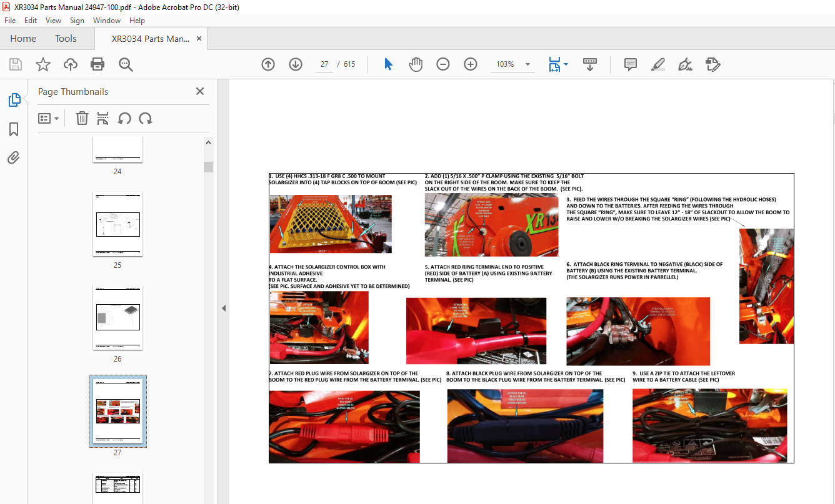This screenshot has width=835, height=504.
Task: Expand the fit page options arrow
Action: pos(566,64)
